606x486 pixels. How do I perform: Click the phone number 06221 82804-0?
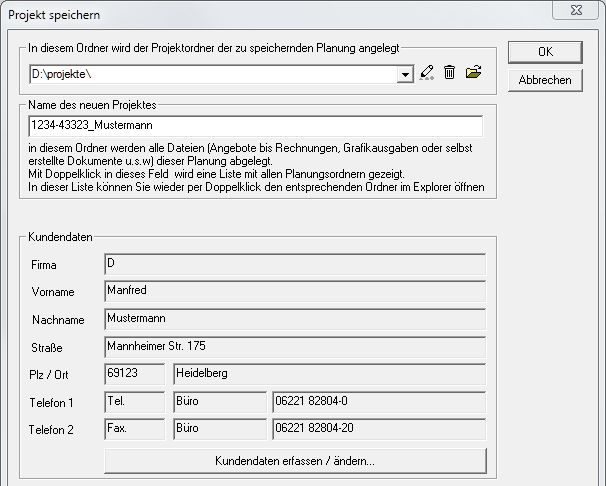pos(378,402)
